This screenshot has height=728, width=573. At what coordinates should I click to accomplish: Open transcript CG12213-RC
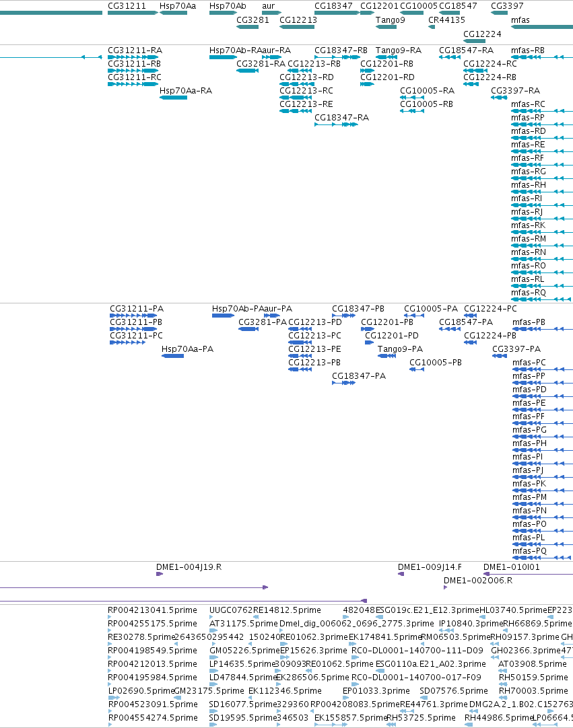click(306, 91)
